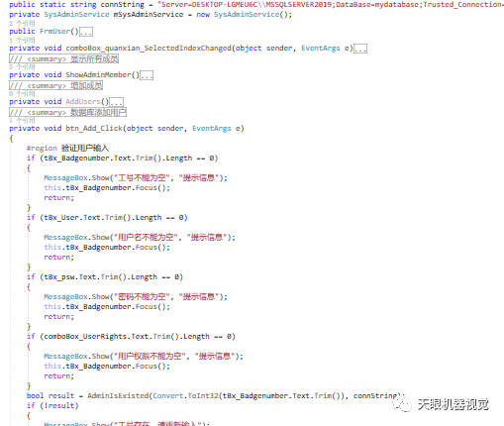Viewport: 504px width, 426px height.
Task: Click the bool result variable declaration
Action: tap(50, 395)
